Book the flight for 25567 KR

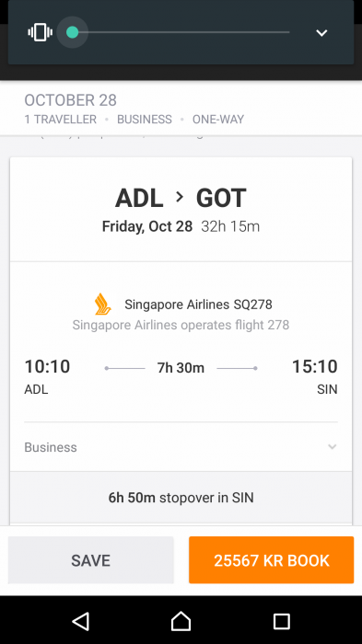tap(271, 559)
